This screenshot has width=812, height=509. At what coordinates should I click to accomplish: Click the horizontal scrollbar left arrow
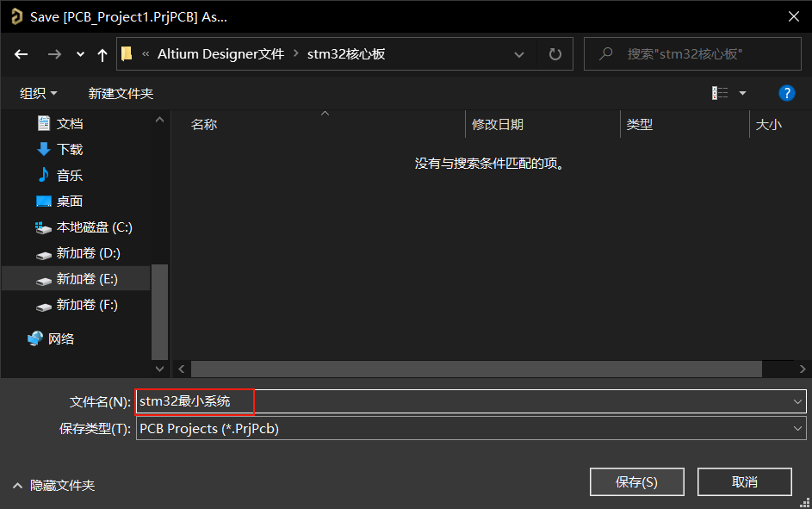[181, 369]
